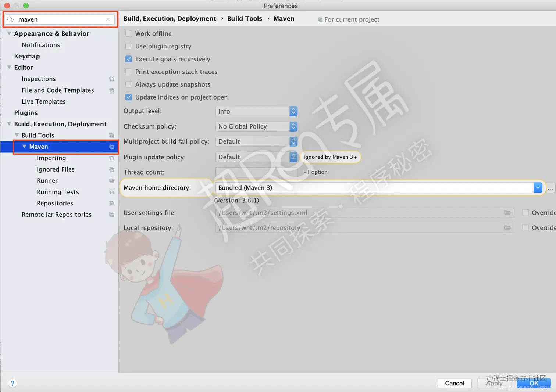Viewport: 556px width, 392px height.
Task: Uncheck Update indices on project open
Action: point(129,97)
